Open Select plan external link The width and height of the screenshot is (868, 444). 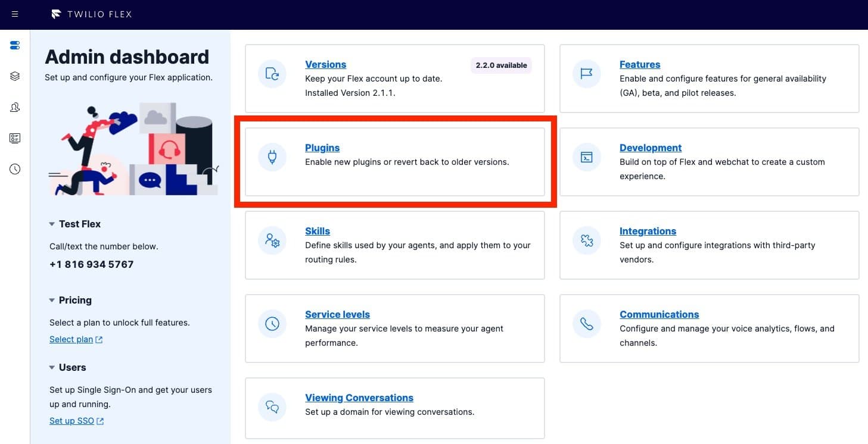coord(76,339)
